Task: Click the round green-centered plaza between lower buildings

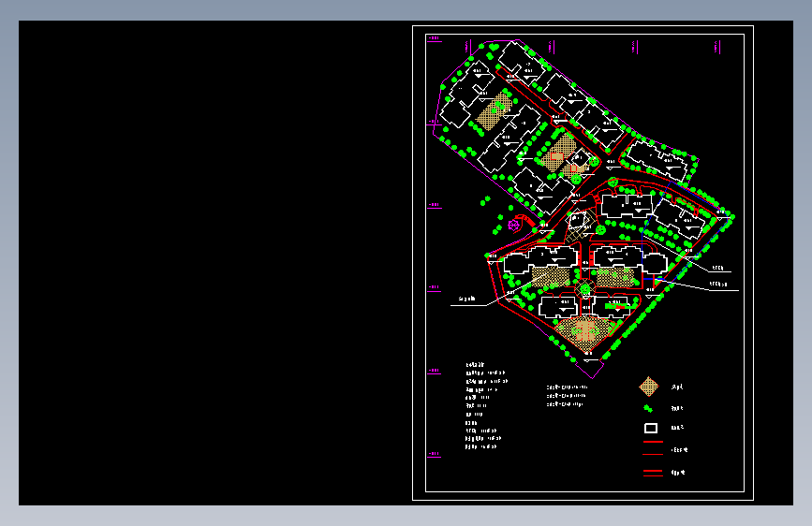Action: click(x=585, y=289)
